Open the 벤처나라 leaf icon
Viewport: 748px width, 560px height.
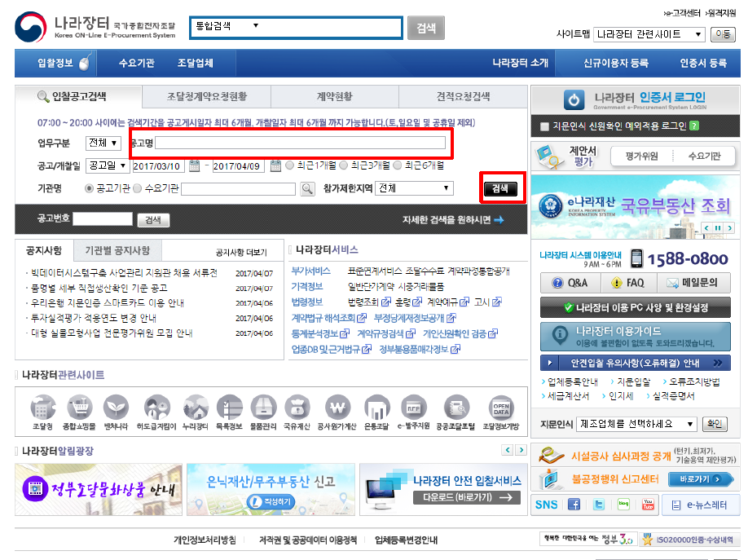[116, 408]
